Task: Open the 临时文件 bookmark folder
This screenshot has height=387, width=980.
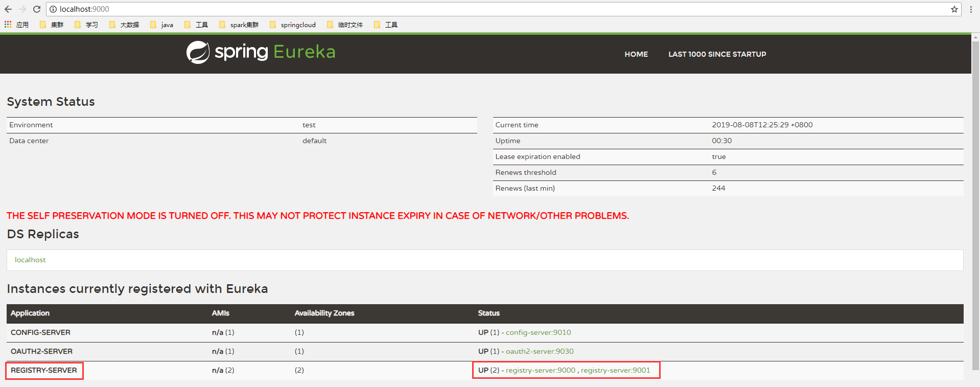Action: click(345, 25)
